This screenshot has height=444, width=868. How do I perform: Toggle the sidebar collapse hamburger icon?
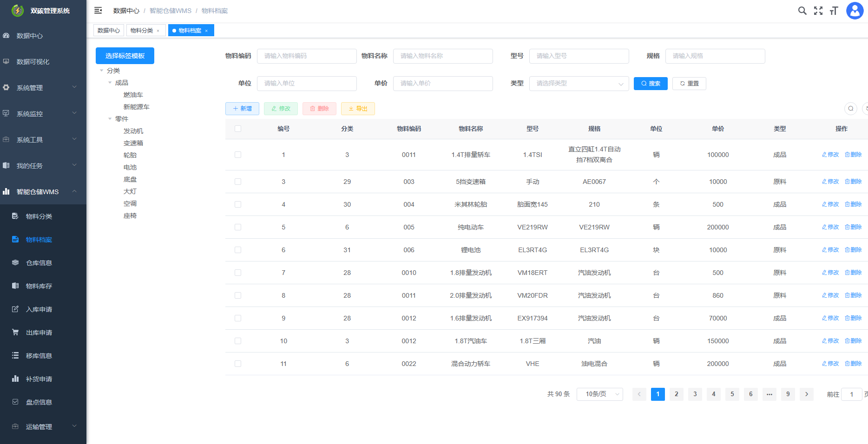(x=98, y=10)
